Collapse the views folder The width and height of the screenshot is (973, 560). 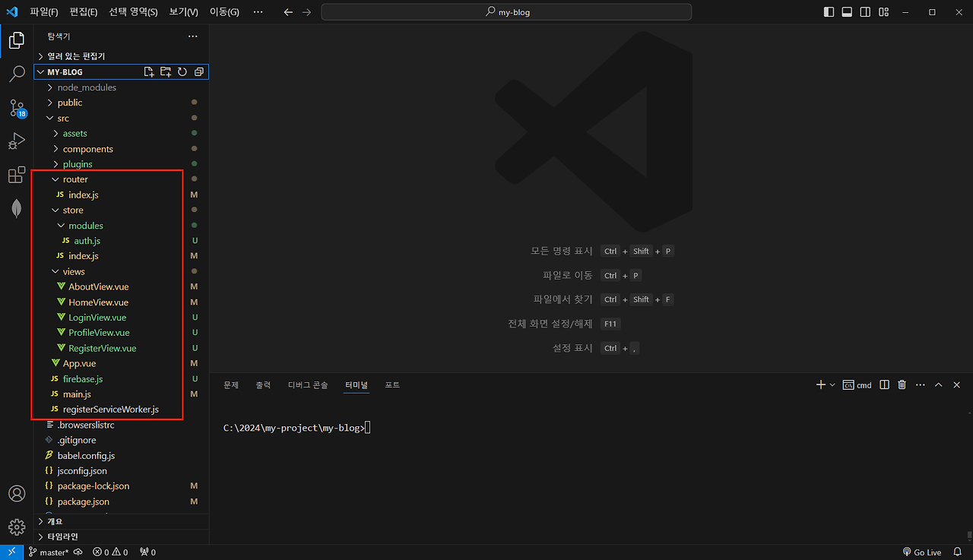pos(122,271)
